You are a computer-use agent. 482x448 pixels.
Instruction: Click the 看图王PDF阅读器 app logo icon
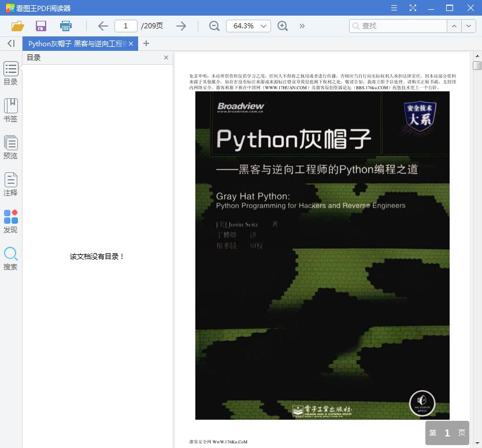click(x=10, y=8)
